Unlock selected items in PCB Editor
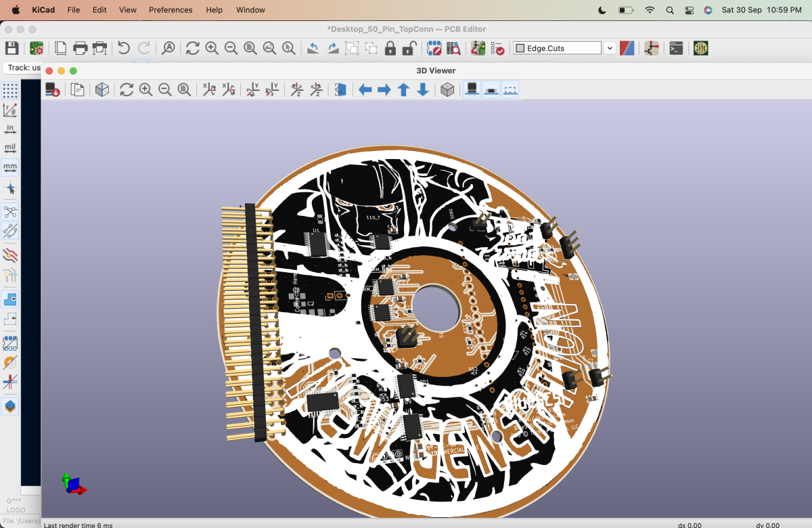 409,48
